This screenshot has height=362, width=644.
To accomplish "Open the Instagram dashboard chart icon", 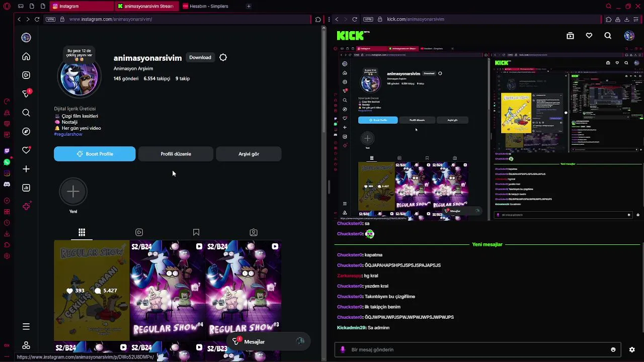I will click(x=26, y=188).
